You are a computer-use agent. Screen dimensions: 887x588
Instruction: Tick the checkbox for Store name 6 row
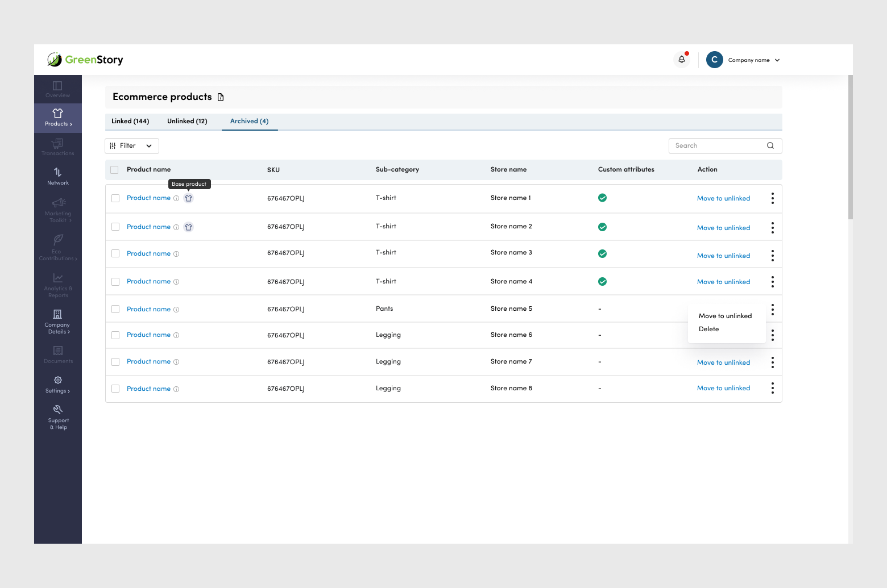(115, 335)
